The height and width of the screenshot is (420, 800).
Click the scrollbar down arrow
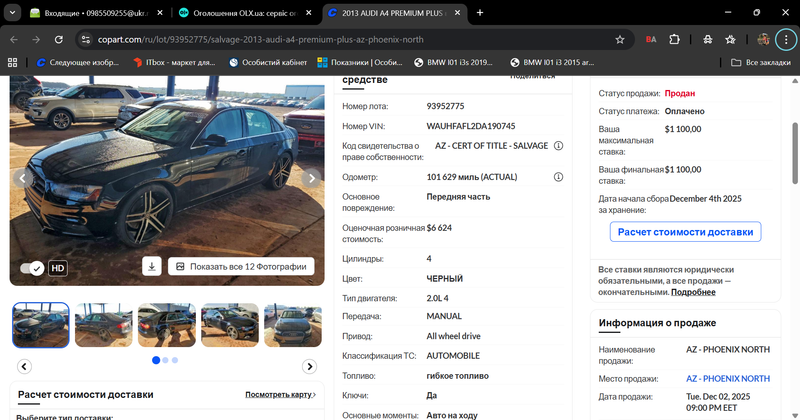[x=795, y=415]
